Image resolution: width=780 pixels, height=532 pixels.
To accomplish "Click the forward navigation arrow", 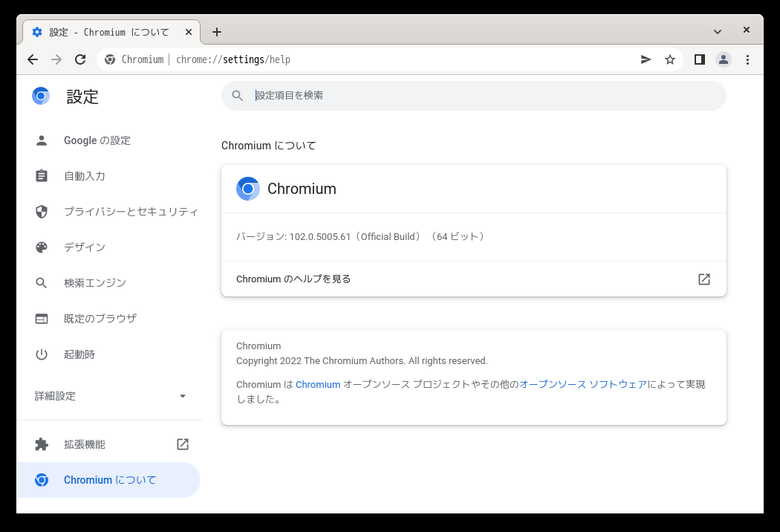I will [x=56, y=59].
